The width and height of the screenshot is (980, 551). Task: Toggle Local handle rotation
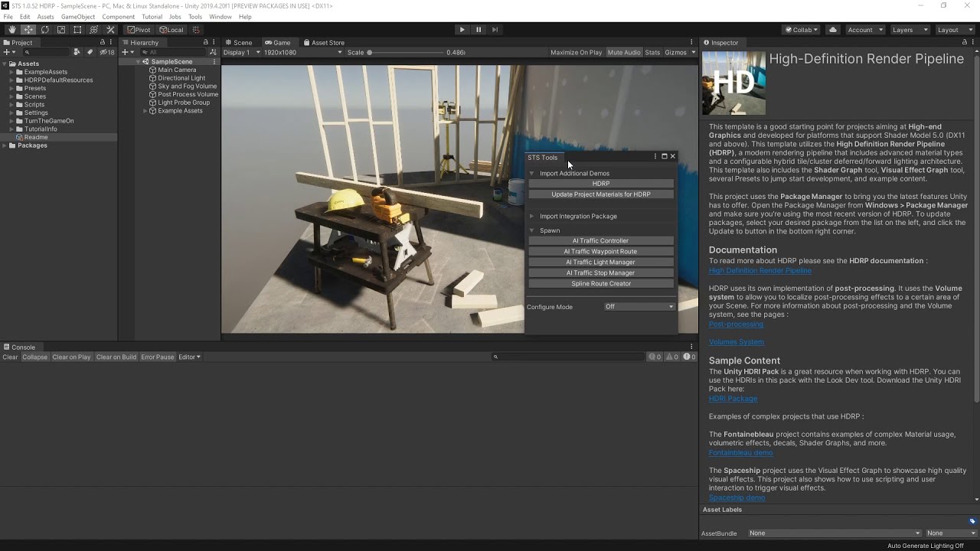click(171, 30)
